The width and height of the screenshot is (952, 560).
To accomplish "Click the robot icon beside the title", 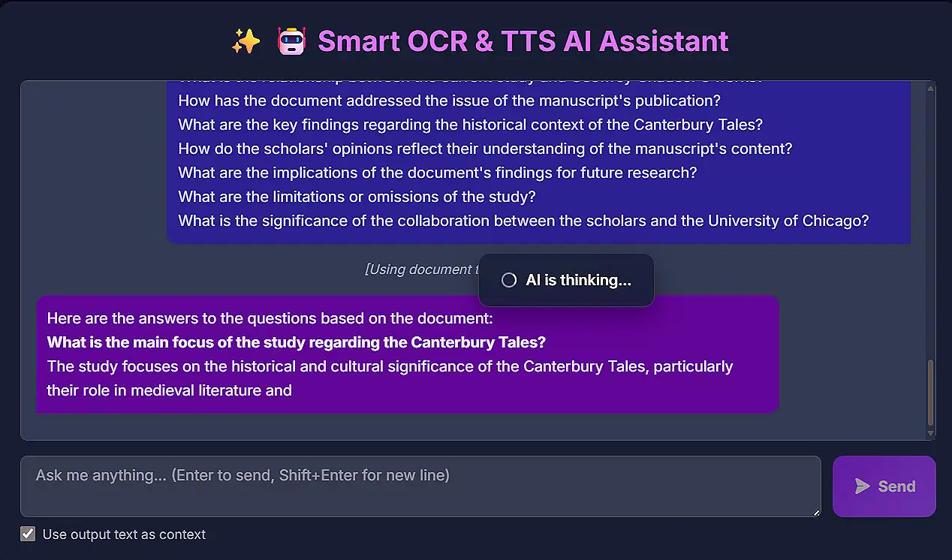I will [291, 41].
